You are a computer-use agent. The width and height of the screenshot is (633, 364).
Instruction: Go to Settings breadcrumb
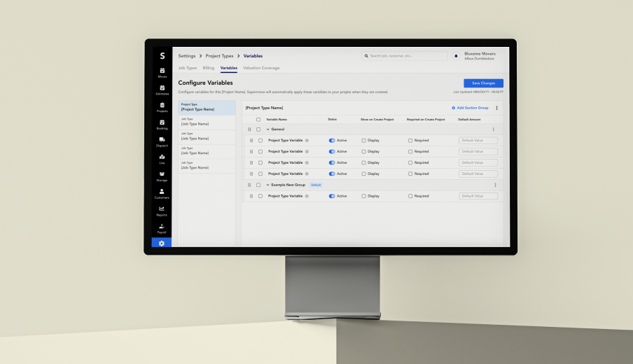coord(187,56)
